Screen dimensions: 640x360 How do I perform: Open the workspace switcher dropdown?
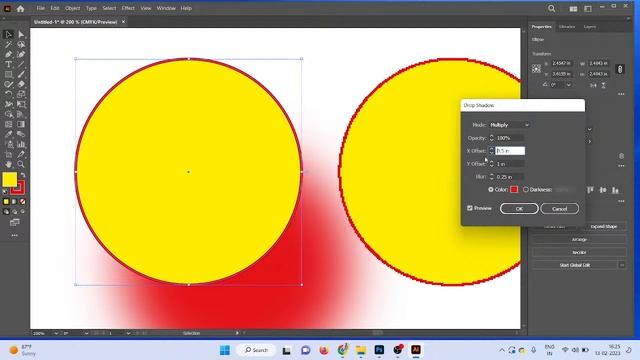(x=588, y=9)
